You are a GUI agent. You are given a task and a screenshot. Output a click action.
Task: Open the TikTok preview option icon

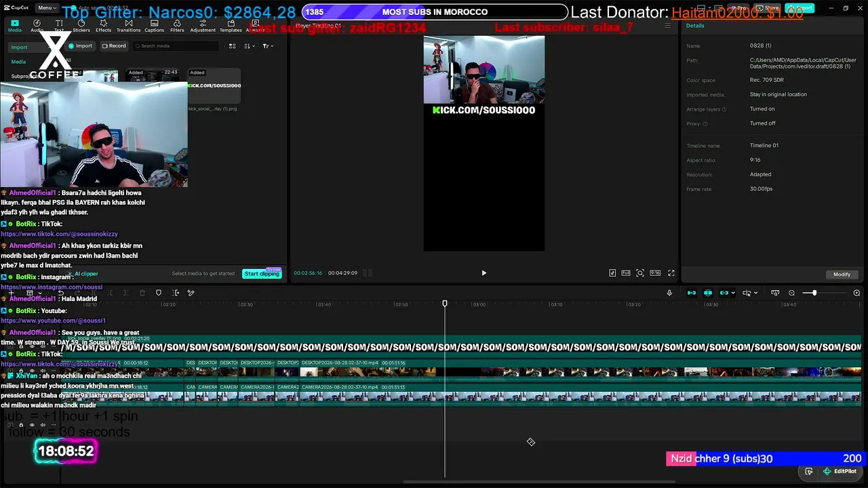tap(612, 273)
